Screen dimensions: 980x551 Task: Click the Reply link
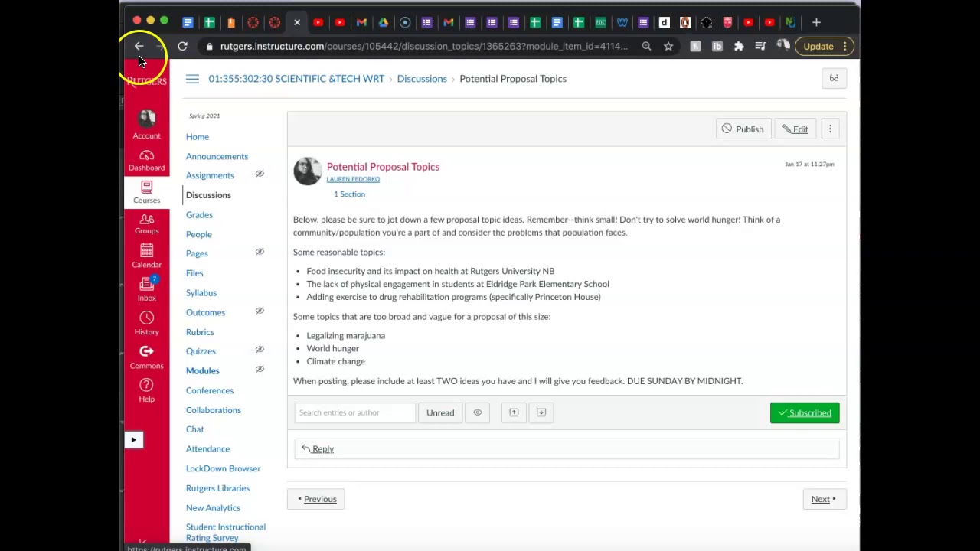tap(318, 449)
